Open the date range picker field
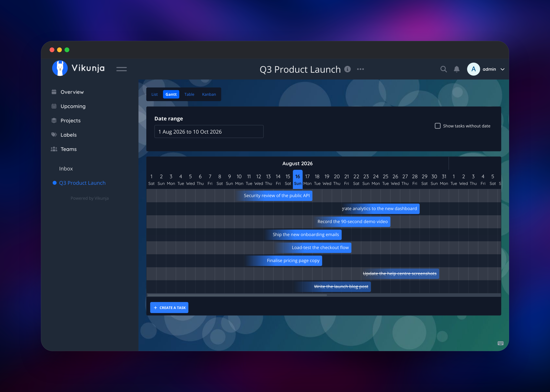This screenshot has width=550, height=392. [x=209, y=132]
